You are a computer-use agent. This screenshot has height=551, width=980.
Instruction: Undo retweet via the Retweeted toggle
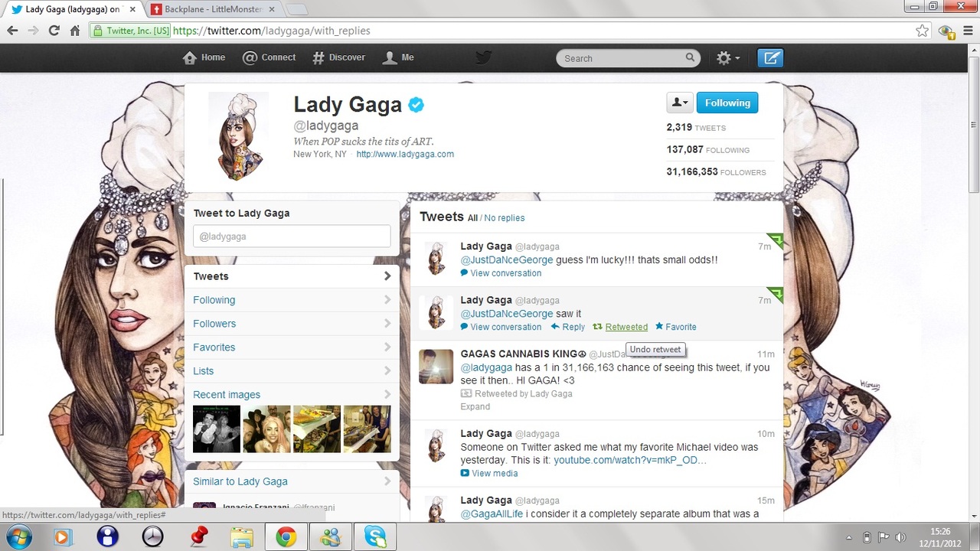(x=620, y=327)
